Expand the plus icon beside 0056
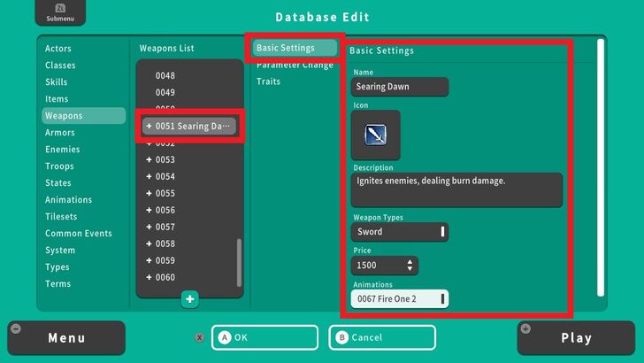The width and height of the screenshot is (644, 363). (149, 210)
